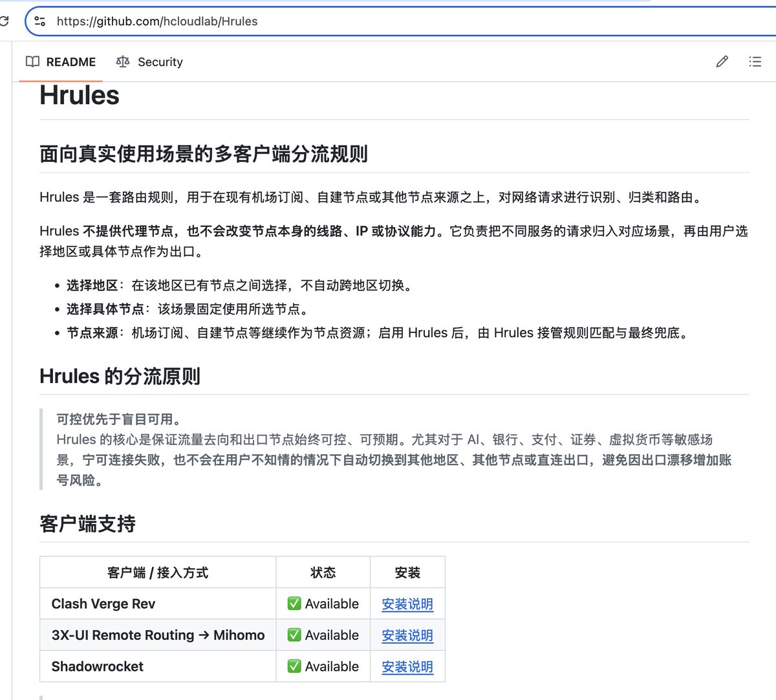Click the scales icon beside Security
The width and height of the screenshot is (776, 700).
coord(122,62)
